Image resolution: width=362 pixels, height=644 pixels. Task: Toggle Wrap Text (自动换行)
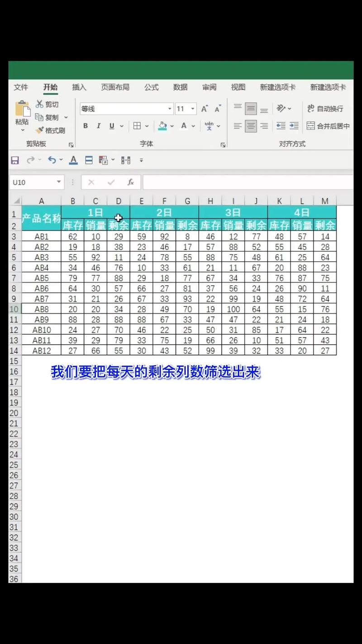click(325, 109)
